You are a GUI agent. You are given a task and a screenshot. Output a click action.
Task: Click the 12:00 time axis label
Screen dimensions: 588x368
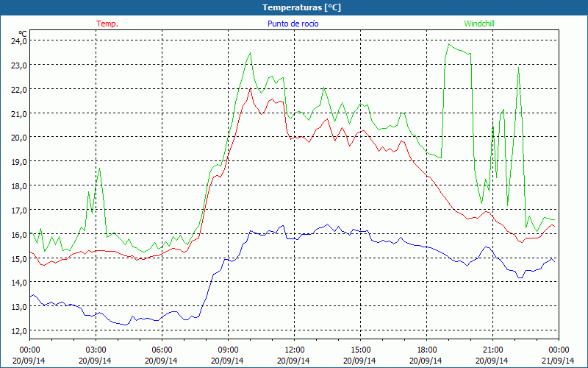click(x=295, y=350)
